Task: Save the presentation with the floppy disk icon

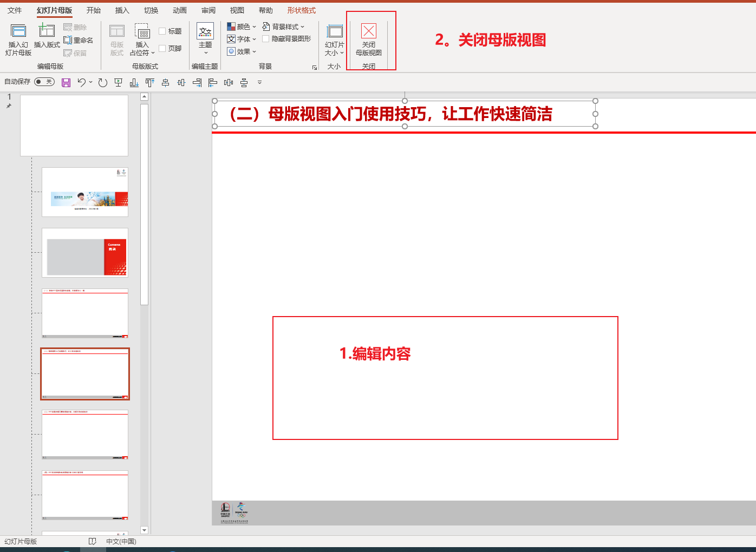Action: (x=66, y=82)
